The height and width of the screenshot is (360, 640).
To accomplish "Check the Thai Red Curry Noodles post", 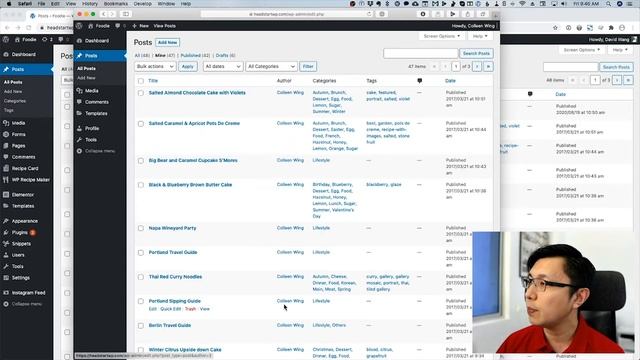I will tap(141, 277).
